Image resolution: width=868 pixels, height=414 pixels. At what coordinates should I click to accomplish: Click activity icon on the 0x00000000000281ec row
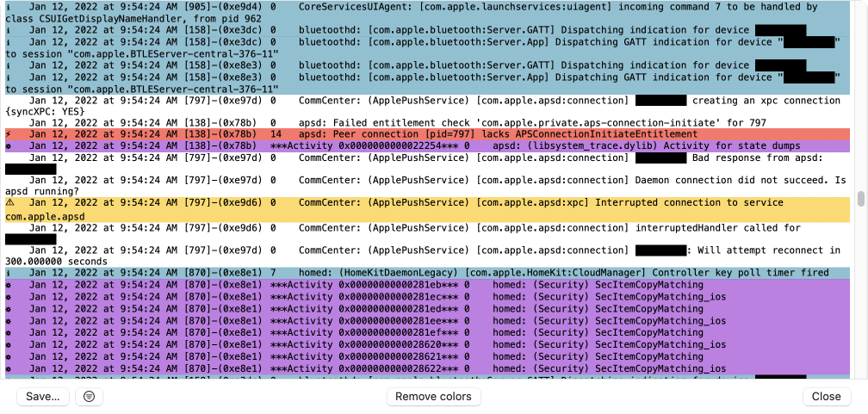[x=9, y=297]
